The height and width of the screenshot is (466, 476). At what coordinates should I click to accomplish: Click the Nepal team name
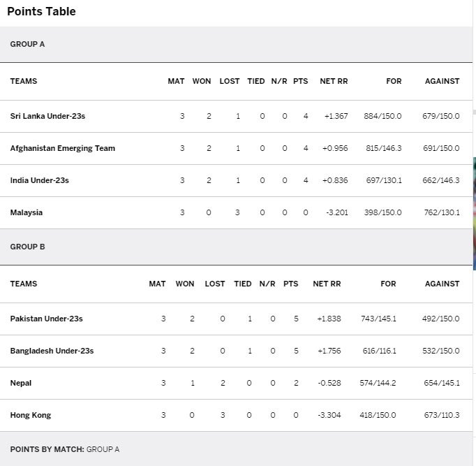point(21,383)
